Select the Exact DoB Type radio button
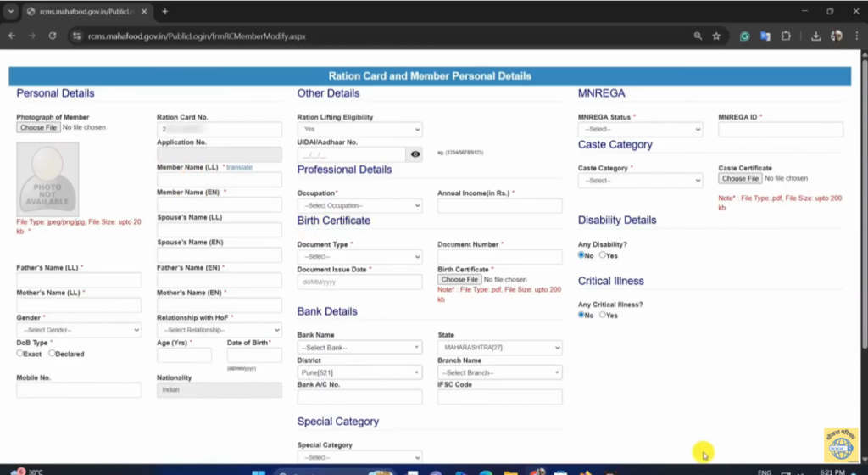Viewport: 868px width, 475px height. [x=20, y=353]
